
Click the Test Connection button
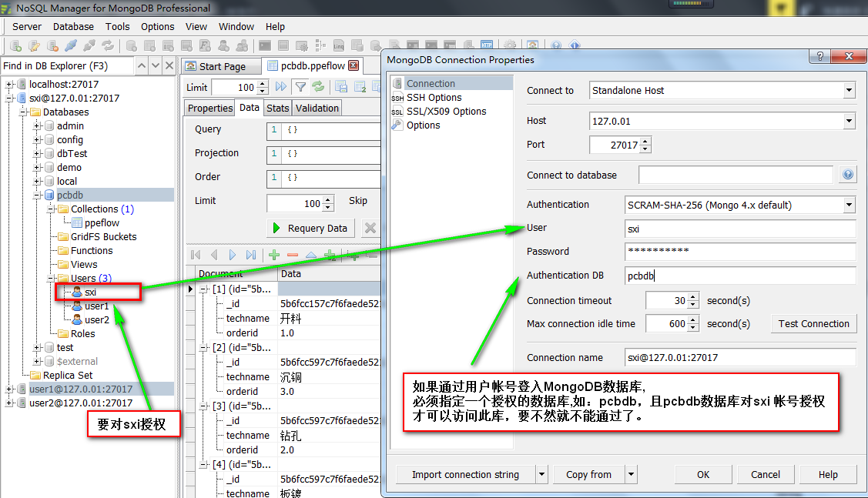click(814, 324)
